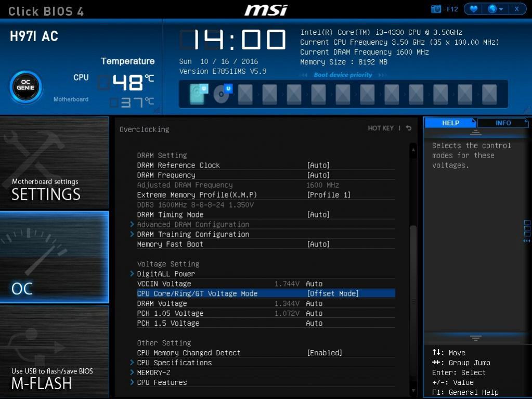Image resolution: width=532 pixels, height=399 pixels.
Task: Open the SETTINGS motherboard settings section
Action: pos(54,163)
